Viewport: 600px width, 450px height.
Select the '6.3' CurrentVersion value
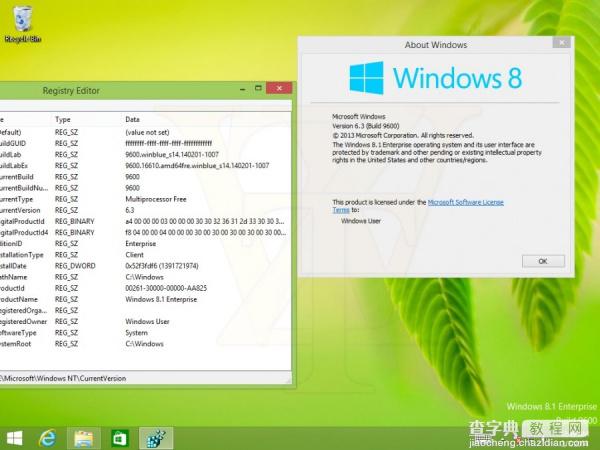click(130, 210)
